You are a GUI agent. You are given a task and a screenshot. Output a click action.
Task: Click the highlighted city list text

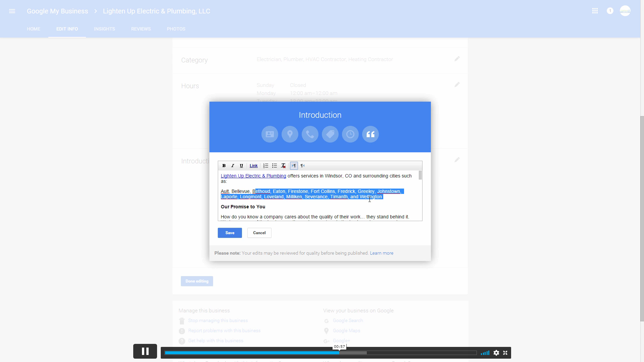[x=312, y=194]
